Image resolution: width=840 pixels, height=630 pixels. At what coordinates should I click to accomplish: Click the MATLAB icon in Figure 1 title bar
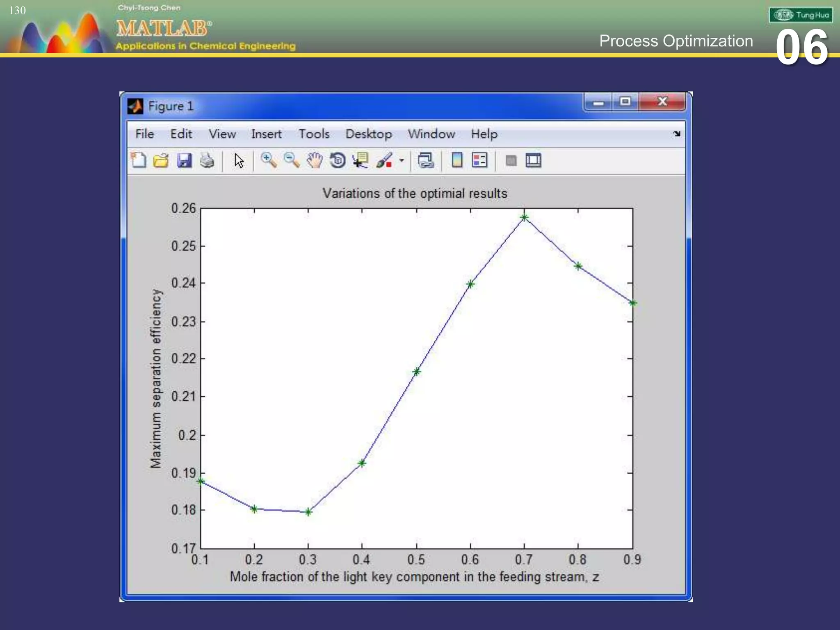[x=135, y=106]
